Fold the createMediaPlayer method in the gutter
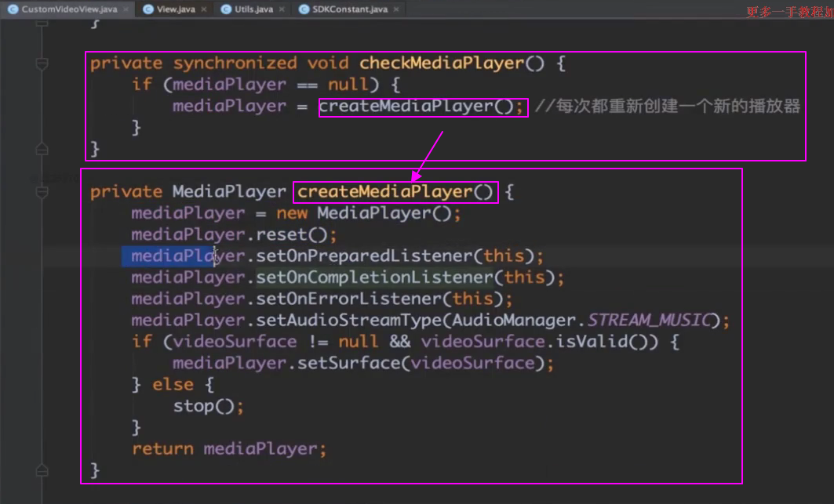Screen dimensions: 834x504 (42, 192)
